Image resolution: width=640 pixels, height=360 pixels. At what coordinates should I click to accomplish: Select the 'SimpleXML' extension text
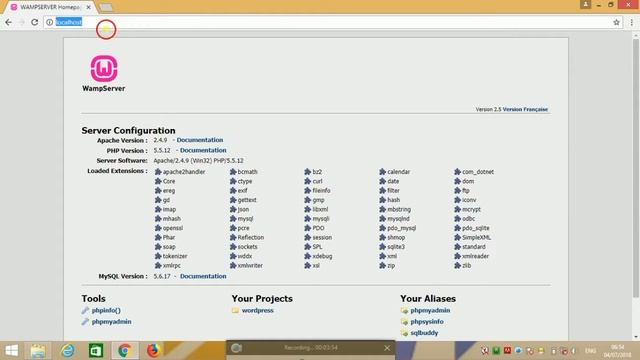pos(476,238)
